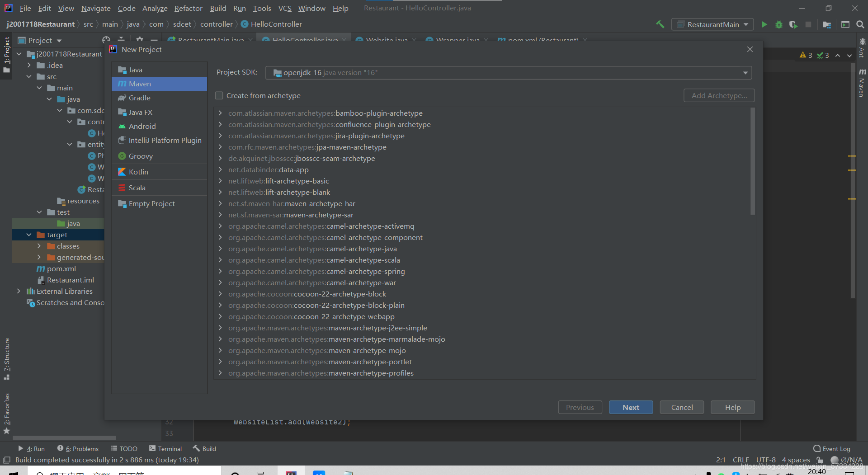Open the Tools menu
Image resolution: width=868 pixels, height=475 pixels.
point(262,8)
